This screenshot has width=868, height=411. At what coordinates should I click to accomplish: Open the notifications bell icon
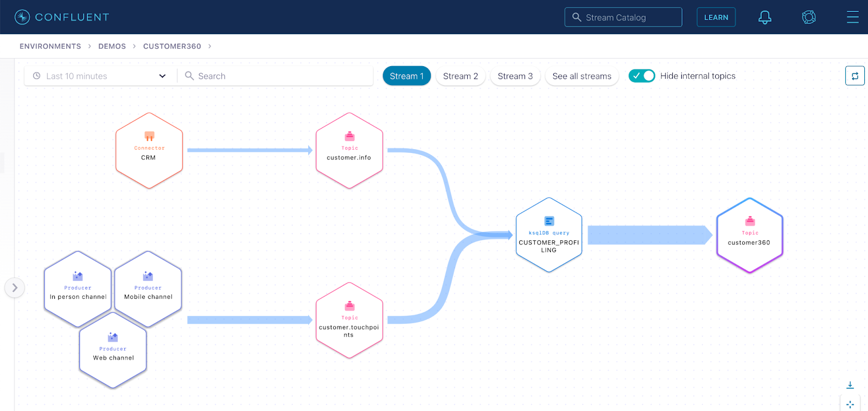click(765, 17)
